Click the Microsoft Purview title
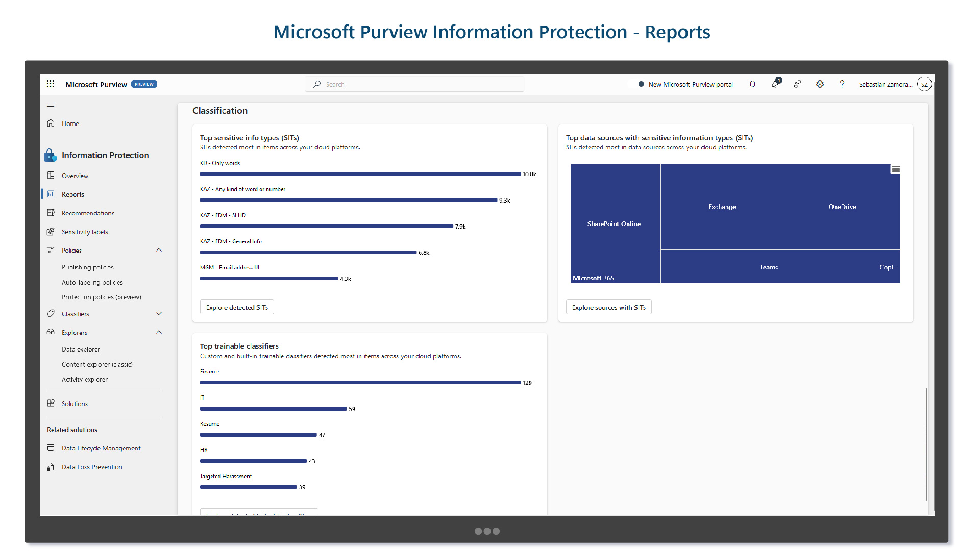This screenshot has height=551, width=980. [96, 85]
